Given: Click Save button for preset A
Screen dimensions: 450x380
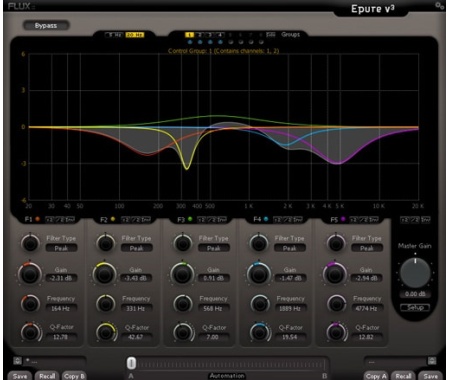Looking at the screenshot, I should (20, 376).
